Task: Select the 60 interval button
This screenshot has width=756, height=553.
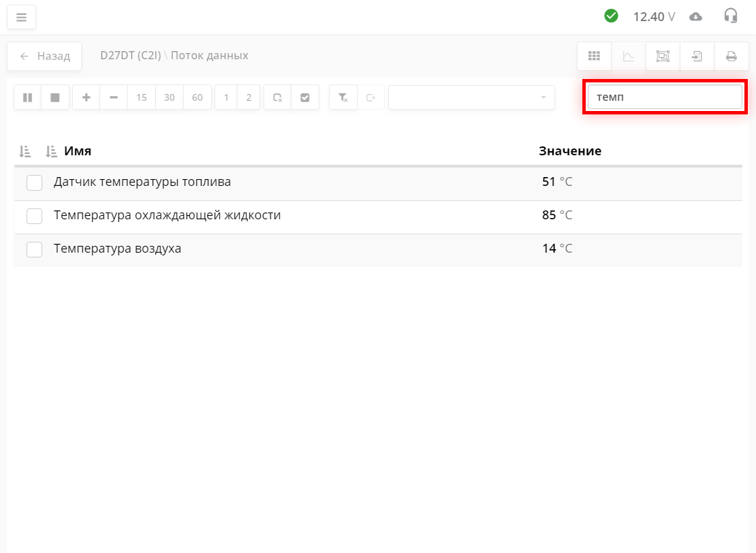Action: tap(198, 97)
